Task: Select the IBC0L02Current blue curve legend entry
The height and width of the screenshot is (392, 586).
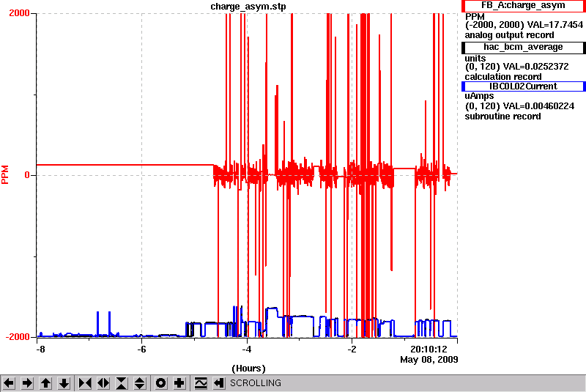Action: pyautogui.click(x=523, y=86)
